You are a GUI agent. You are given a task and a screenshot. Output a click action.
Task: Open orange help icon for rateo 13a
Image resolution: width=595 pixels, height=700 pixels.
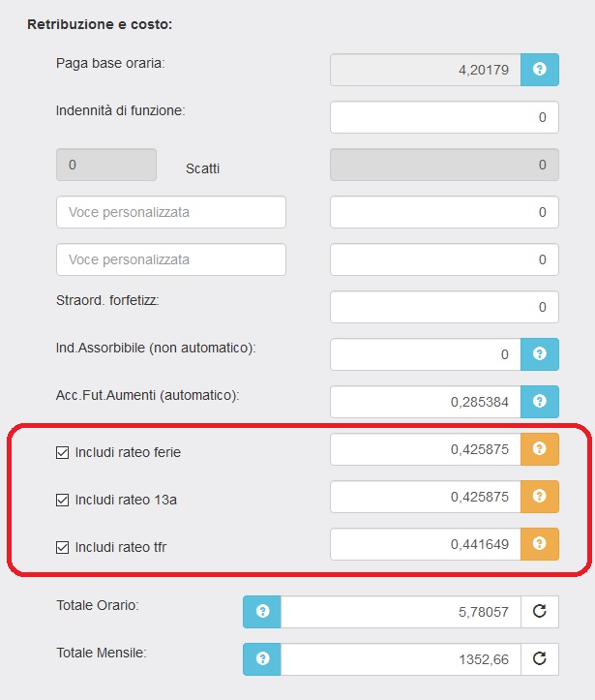540,497
